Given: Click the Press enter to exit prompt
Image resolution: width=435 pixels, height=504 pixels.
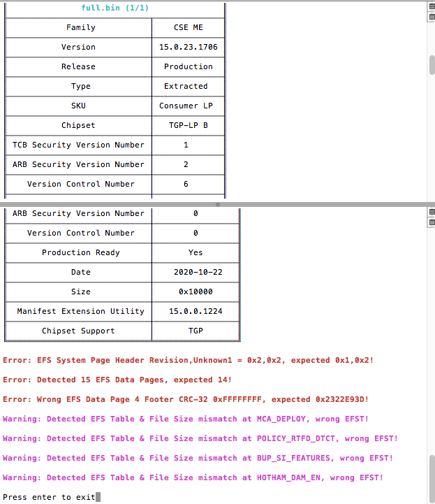Looking at the screenshot, I should (49, 497).
